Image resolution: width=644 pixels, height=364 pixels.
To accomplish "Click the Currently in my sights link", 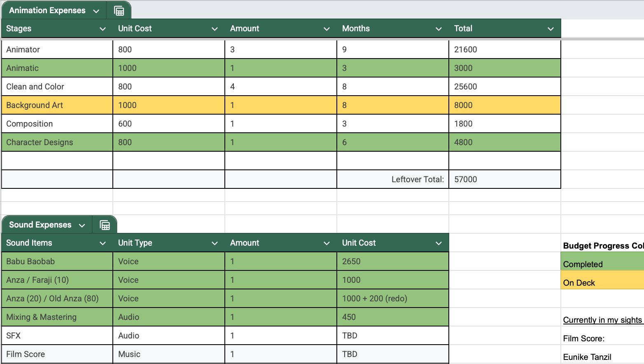I will click(x=602, y=320).
